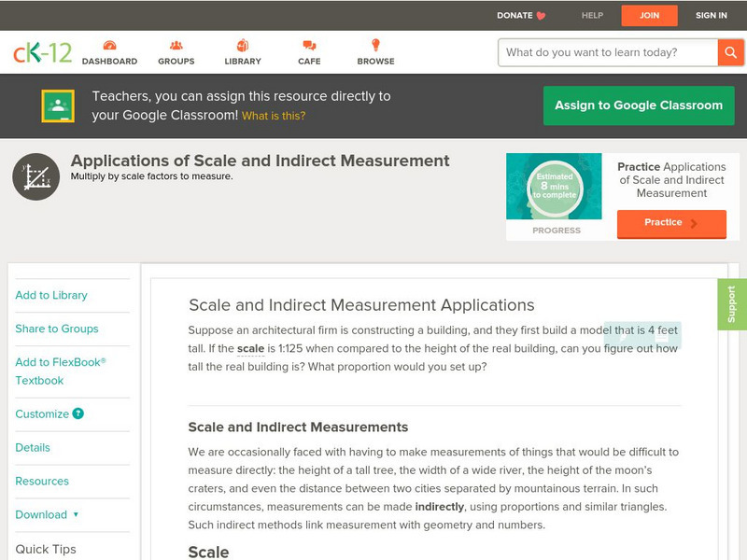Open the 'What is this?' link

click(x=274, y=116)
